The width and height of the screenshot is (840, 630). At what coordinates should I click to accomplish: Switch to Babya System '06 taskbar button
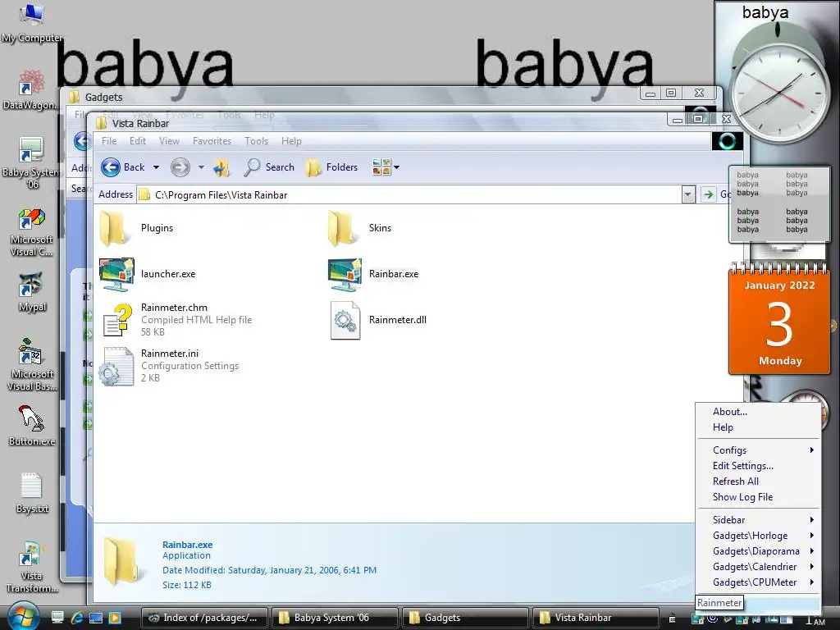coord(335,618)
